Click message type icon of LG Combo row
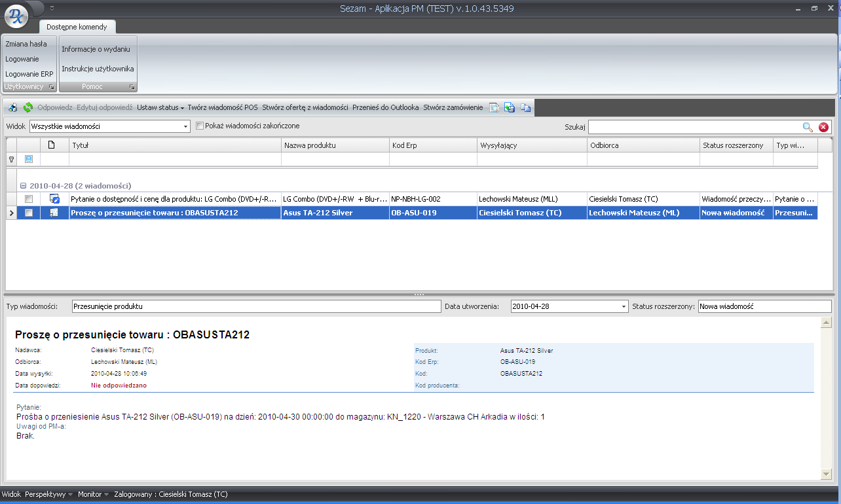 pyautogui.click(x=54, y=198)
